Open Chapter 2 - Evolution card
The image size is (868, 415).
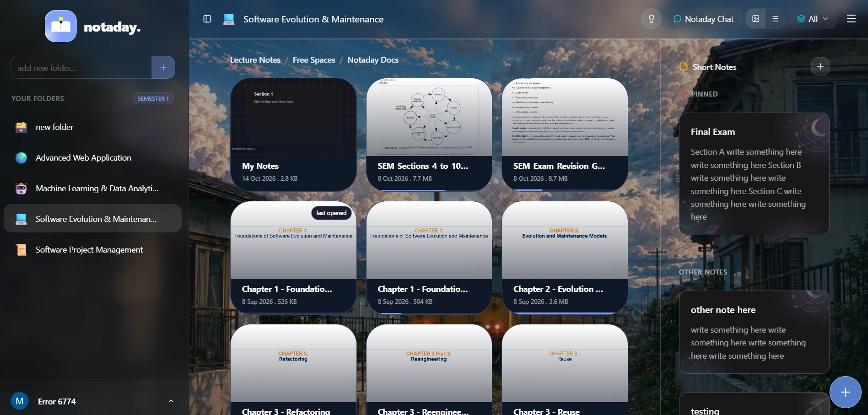(x=565, y=258)
